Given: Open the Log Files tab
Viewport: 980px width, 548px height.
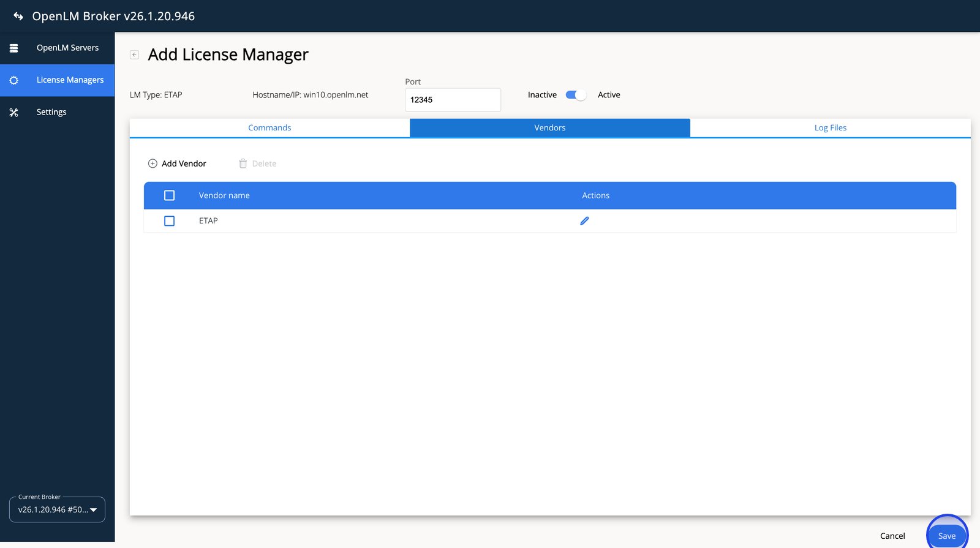Looking at the screenshot, I should click(x=830, y=128).
